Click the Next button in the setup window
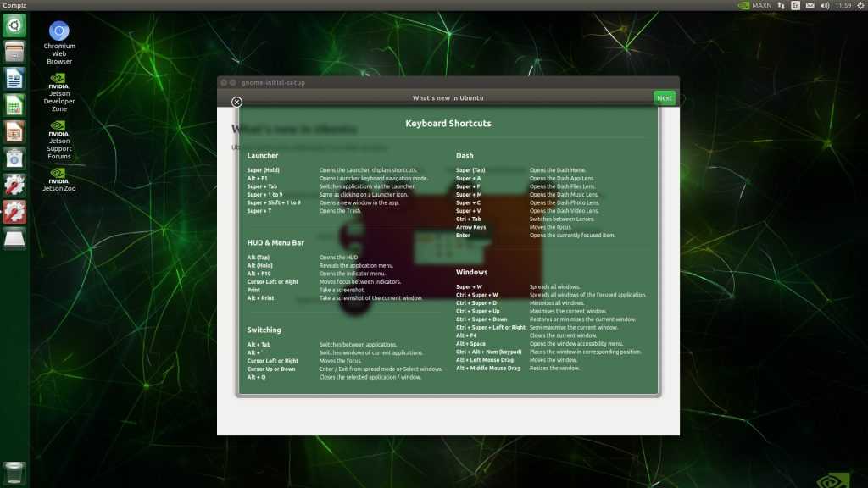868x488 pixels. coord(665,98)
